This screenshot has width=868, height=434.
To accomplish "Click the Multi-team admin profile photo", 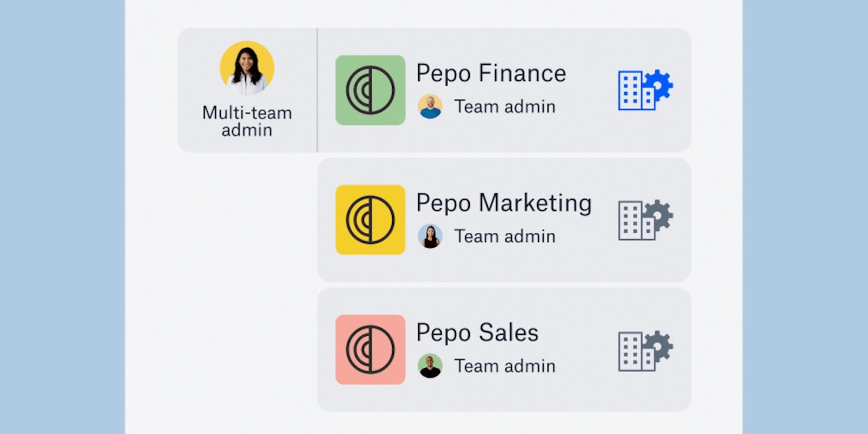I will click(247, 68).
